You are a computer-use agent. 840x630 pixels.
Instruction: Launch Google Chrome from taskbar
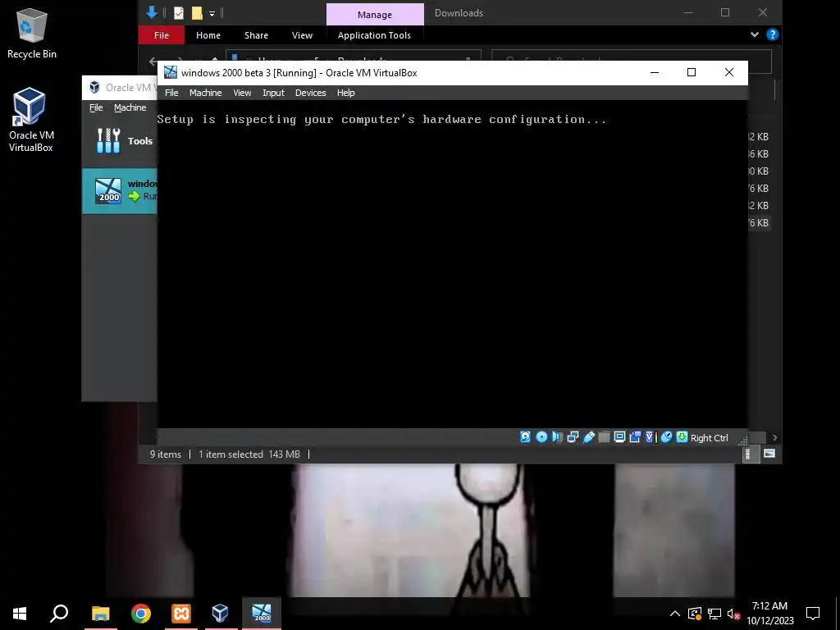click(141, 614)
